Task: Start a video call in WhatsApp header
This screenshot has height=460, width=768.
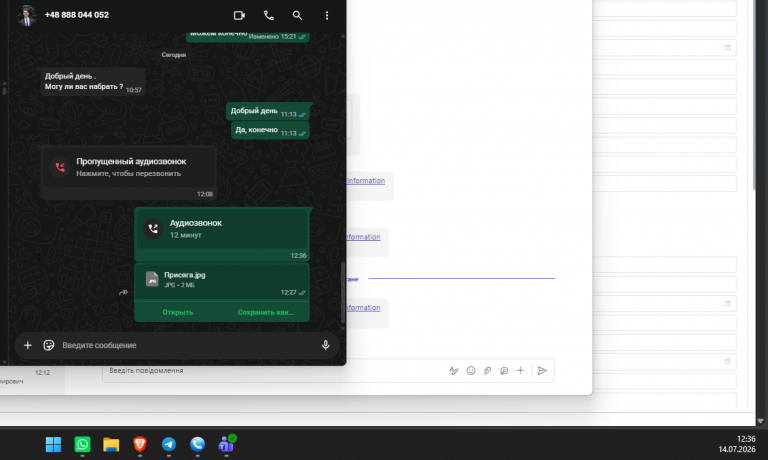Action: (239, 16)
